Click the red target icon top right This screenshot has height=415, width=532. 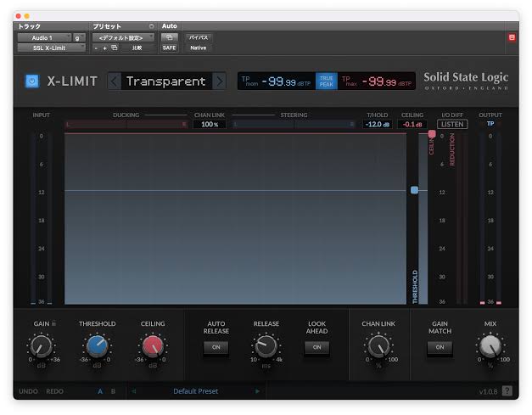click(512, 37)
